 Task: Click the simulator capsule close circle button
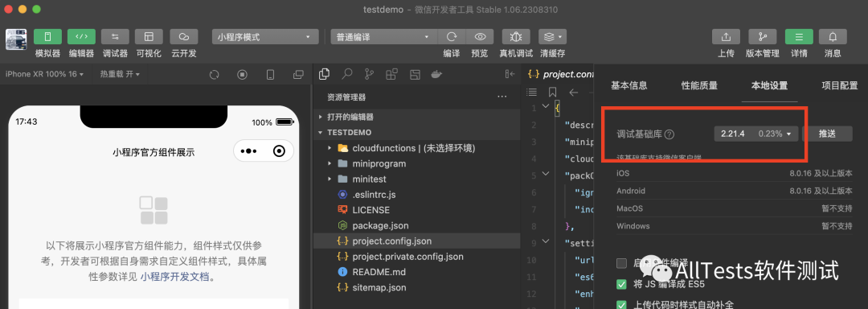(x=280, y=150)
